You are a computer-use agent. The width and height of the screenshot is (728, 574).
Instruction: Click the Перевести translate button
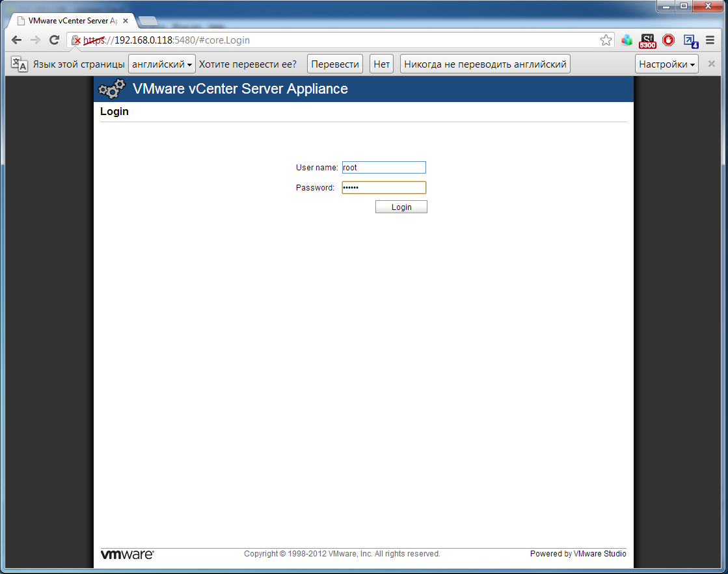click(x=335, y=64)
